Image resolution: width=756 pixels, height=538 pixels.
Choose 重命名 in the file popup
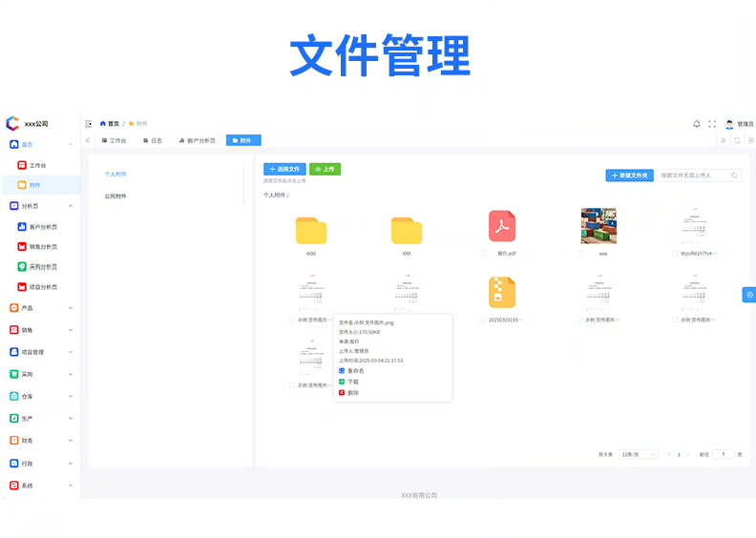pos(351,371)
